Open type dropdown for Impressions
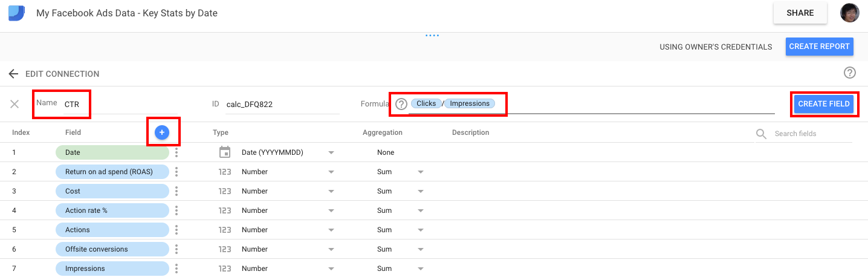868x277 pixels. click(331, 269)
